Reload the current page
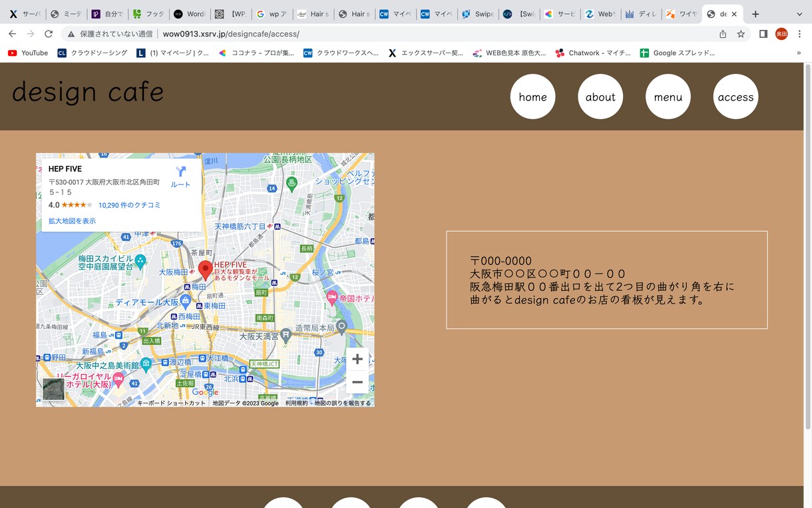812x508 pixels. (49, 34)
